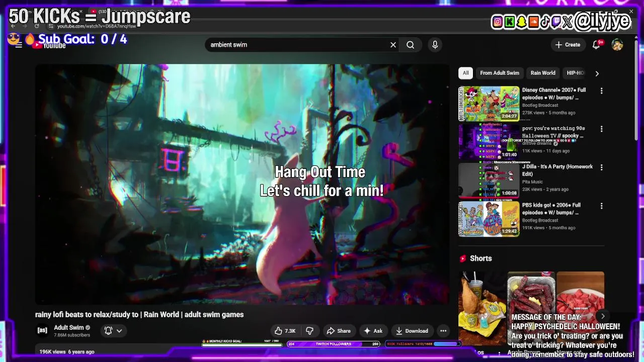Image resolution: width=644 pixels, height=362 pixels.
Task: Play 90s Halloween TV 1:01:40 thumbnail
Action: [x=489, y=142]
